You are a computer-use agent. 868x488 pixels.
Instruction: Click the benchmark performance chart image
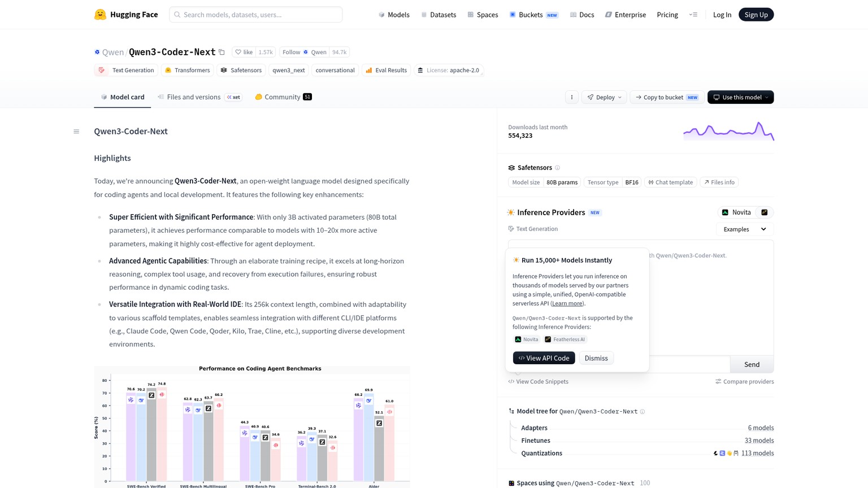coord(252,427)
